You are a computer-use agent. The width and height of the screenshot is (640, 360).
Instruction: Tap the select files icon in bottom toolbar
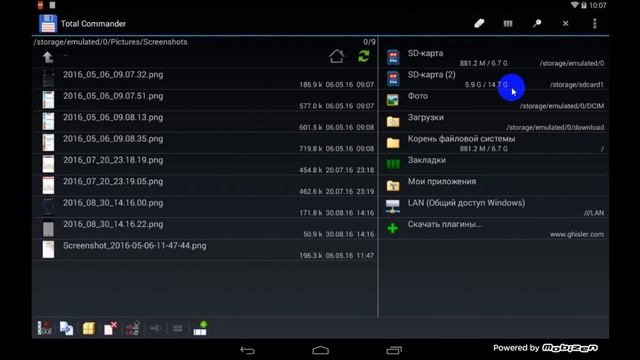pyautogui.click(x=44, y=328)
